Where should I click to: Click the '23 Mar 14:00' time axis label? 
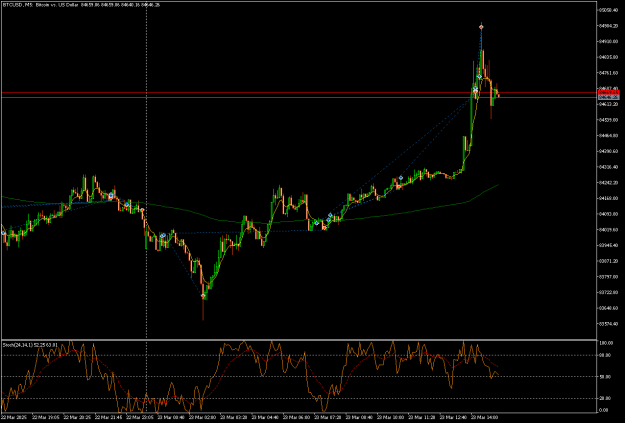485,417
